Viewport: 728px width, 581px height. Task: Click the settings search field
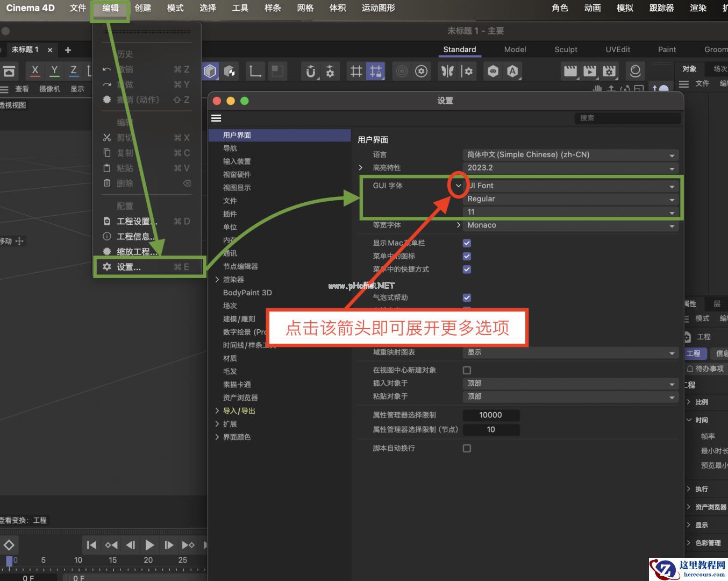pos(627,118)
